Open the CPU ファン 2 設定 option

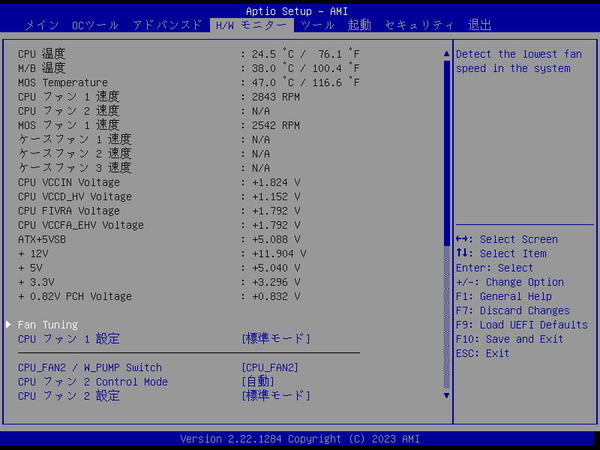[x=276, y=396]
